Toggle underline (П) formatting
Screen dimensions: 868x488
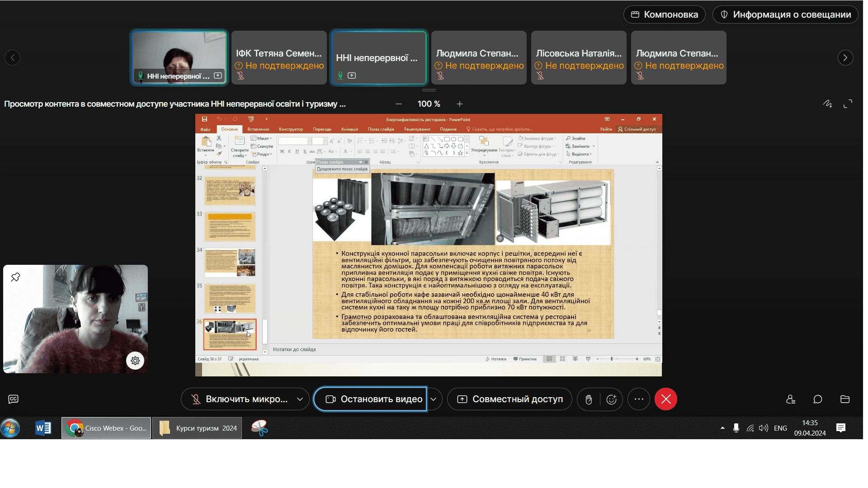click(x=297, y=151)
